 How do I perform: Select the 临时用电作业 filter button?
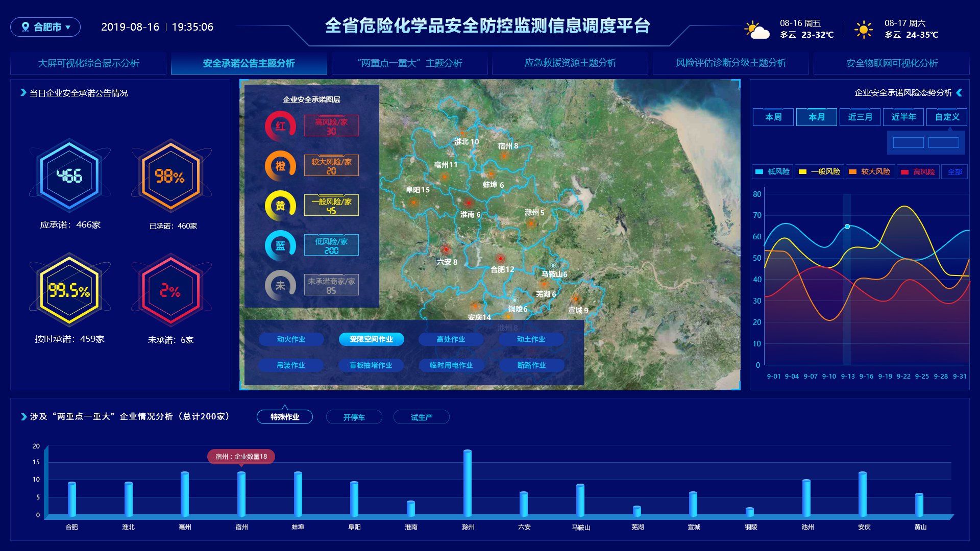coord(451,365)
